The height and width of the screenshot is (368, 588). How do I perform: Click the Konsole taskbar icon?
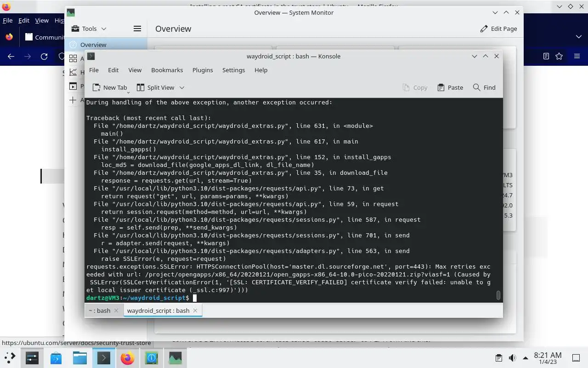coord(104,358)
